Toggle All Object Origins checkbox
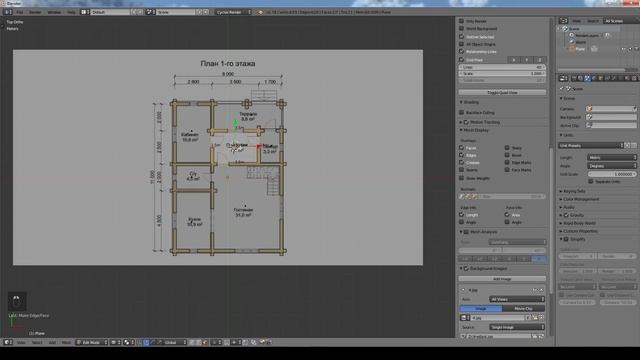Screen dimensions: 640x360 (462, 44)
